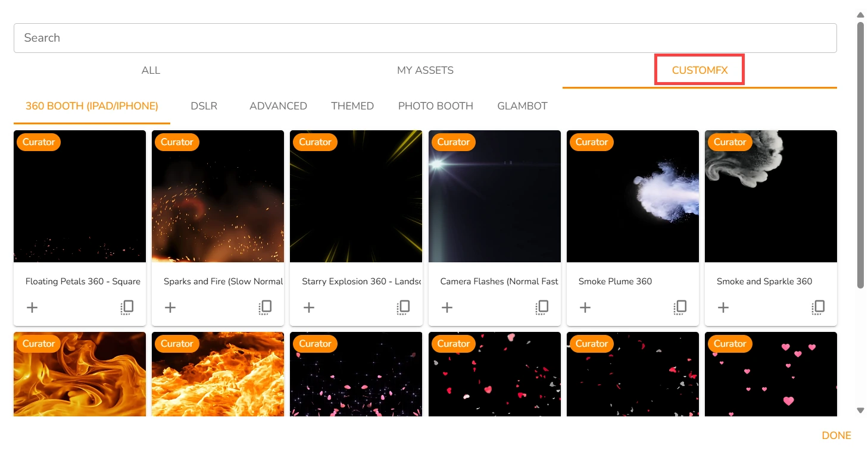The height and width of the screenshot is (461, 868).
Task: Add the Floating Petals 360 effect with plus icon
Action: click(32, 308)
